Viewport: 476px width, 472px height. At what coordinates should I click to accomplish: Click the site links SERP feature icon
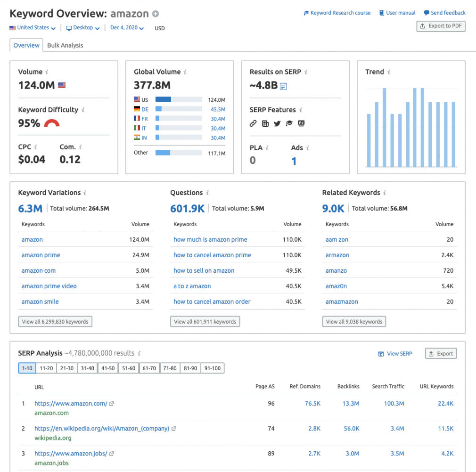[253, 123]
